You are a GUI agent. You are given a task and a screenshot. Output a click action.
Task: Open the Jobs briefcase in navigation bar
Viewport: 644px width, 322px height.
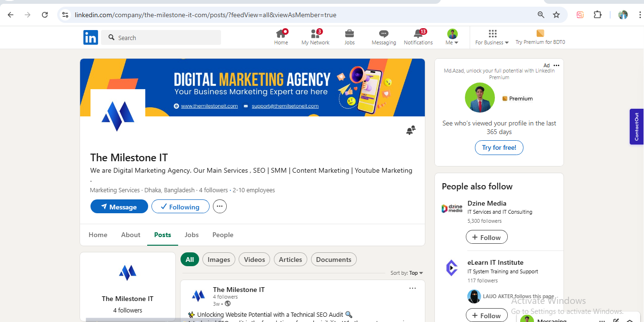[x=350, y=37]
